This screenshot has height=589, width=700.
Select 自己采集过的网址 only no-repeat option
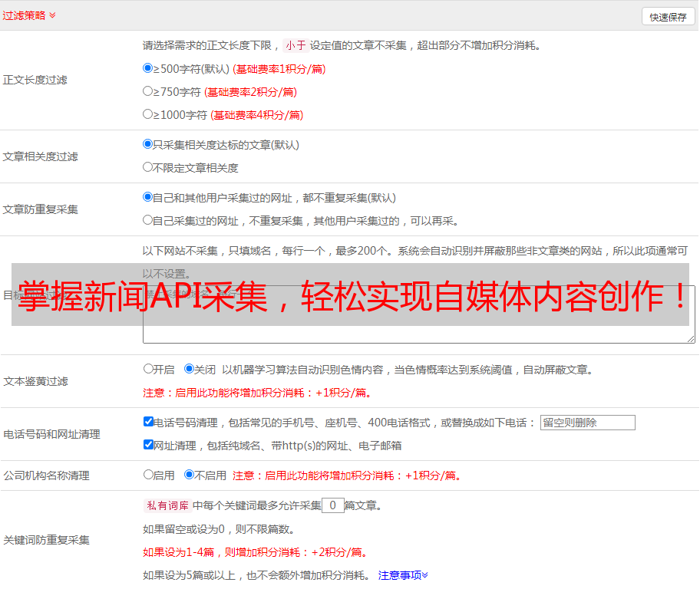(x=148, y=220)
